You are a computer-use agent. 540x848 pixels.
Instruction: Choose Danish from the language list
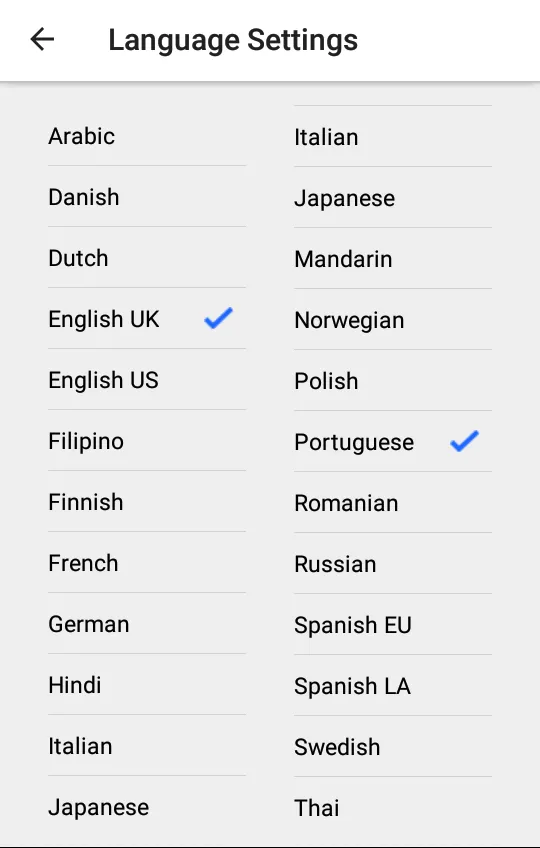pyautogui.click(x=147, y=197)
